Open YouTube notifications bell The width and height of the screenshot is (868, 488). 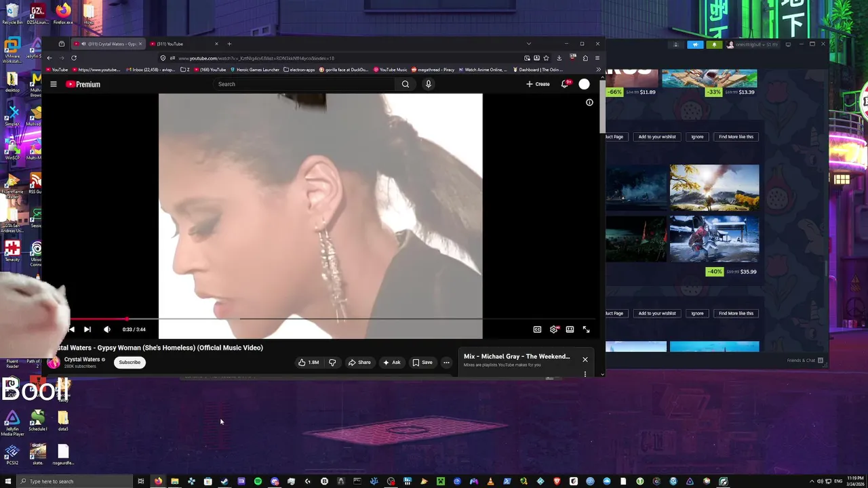[x=564, y=84]
